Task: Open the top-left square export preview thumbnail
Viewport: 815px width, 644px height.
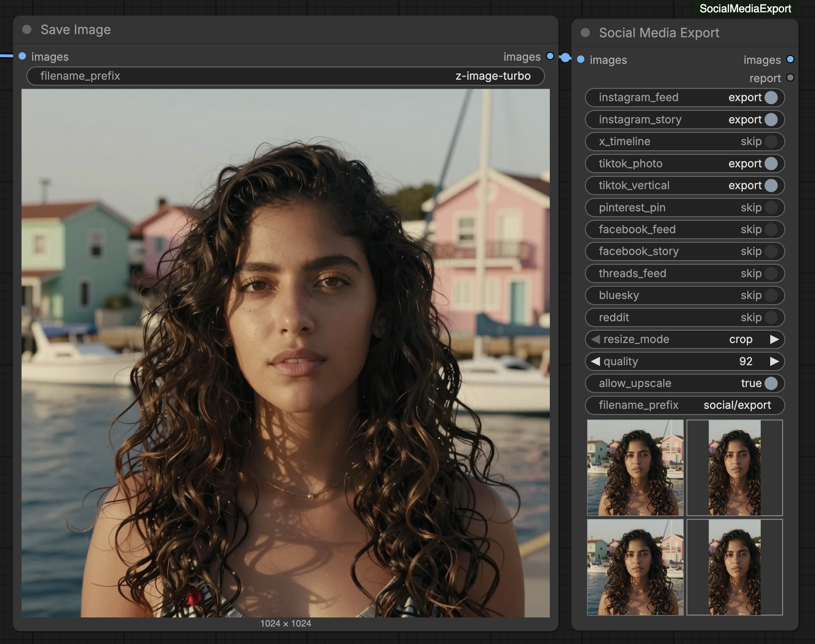Action: pyautogui.click(x=635, y=468)
